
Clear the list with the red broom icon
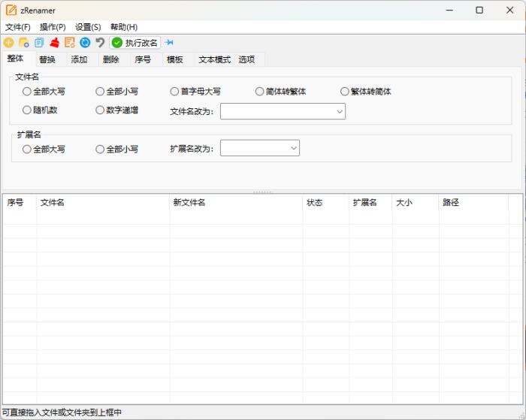click(54, 43)
